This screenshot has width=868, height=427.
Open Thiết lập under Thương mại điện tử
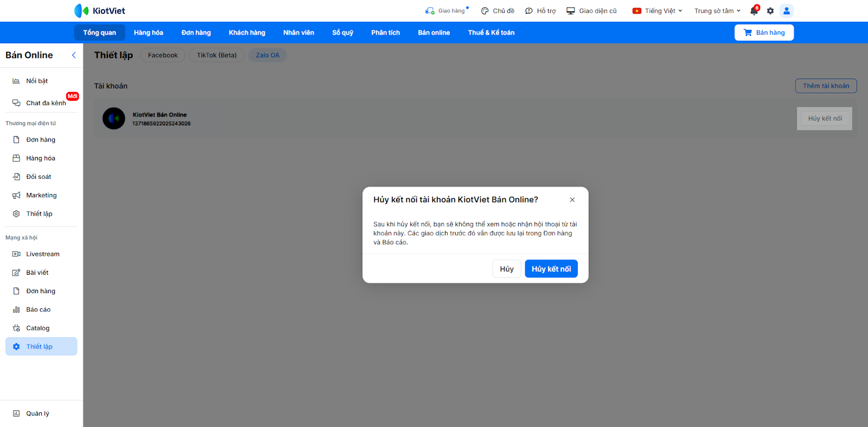click(x=41, y=214)
